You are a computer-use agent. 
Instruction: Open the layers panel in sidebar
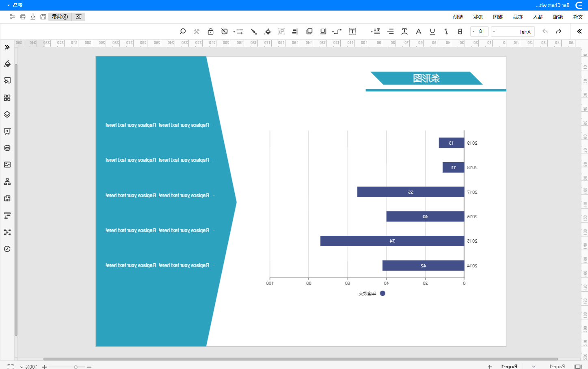[7, 114]
